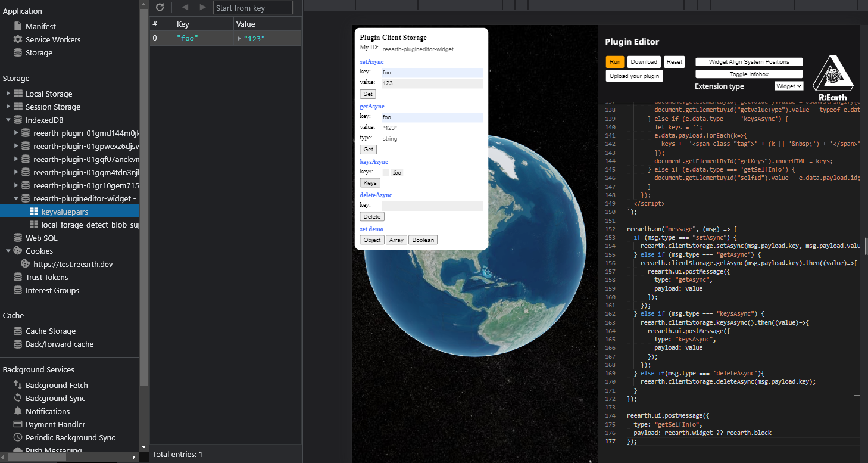Click the IndexedDB database icon
868x463 pixels.
(18, 120)
